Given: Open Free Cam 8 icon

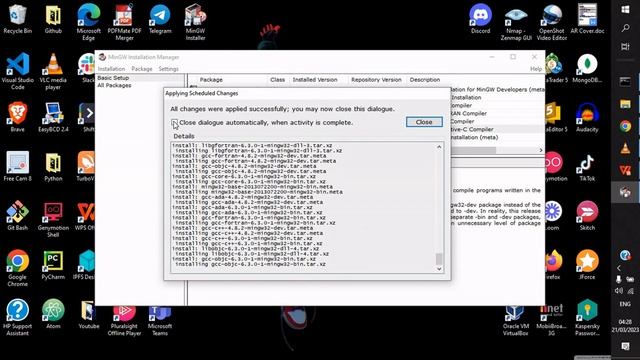Looking at the screenshot, I should (x=18, y=167).
